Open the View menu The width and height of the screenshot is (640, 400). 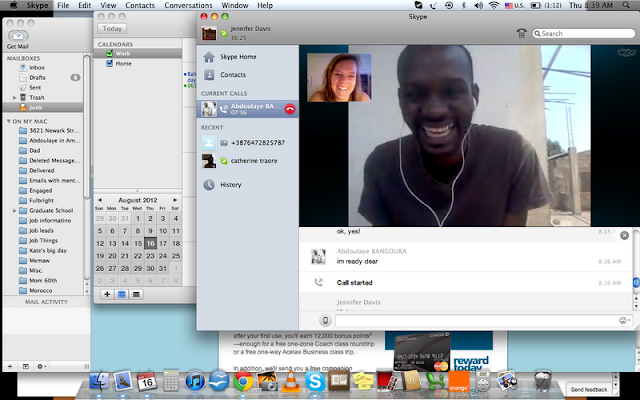108,5
